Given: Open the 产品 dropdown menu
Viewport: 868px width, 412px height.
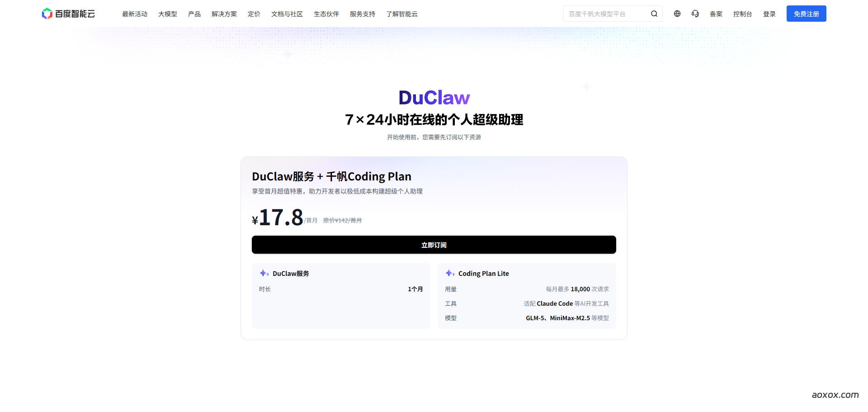Looking at the screenshot, I should pyautogui.click(x=194, y=14).
